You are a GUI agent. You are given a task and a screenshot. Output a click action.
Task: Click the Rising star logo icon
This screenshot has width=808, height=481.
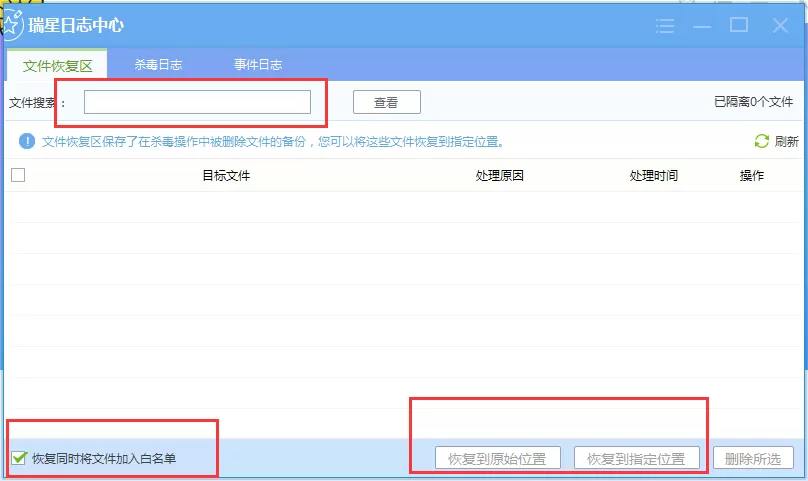pos(11,25)
